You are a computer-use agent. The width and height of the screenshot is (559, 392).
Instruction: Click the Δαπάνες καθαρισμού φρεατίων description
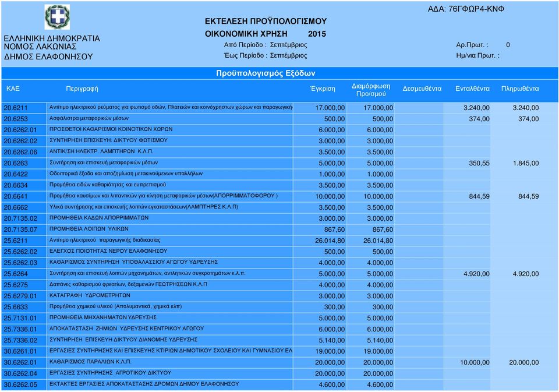coord(128,284)
